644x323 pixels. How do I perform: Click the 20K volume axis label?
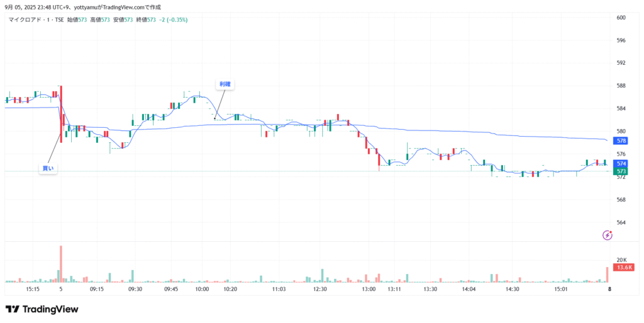(622, 259)
